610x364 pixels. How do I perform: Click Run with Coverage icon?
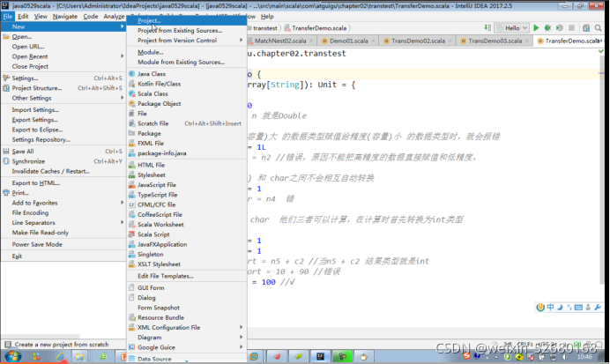click(560, 27)
